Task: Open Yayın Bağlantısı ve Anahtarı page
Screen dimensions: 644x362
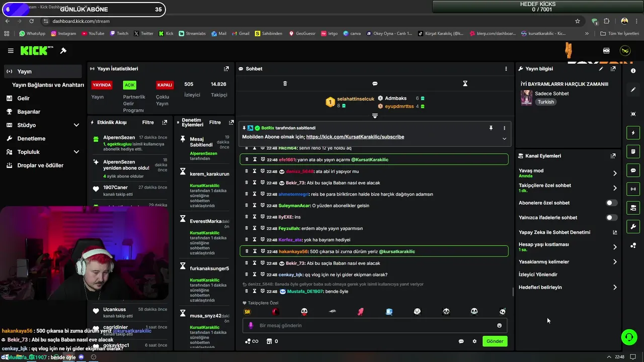Action: [48, 85]
